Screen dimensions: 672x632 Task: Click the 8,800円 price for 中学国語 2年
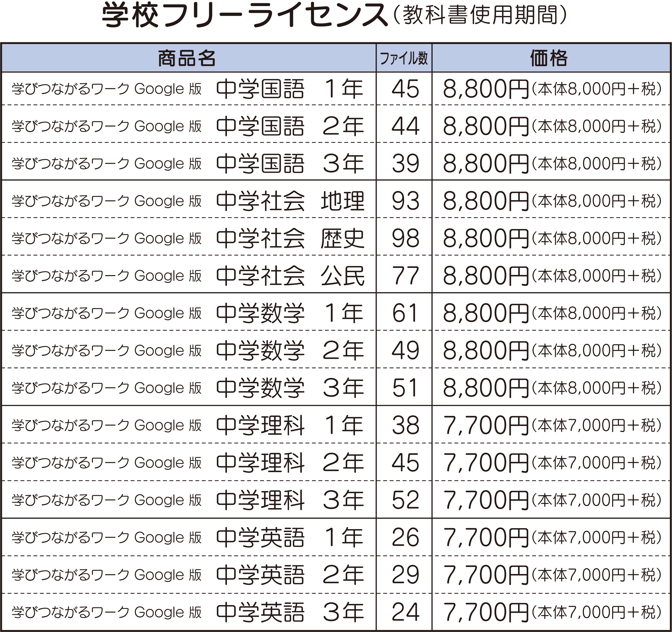(486, 127)
